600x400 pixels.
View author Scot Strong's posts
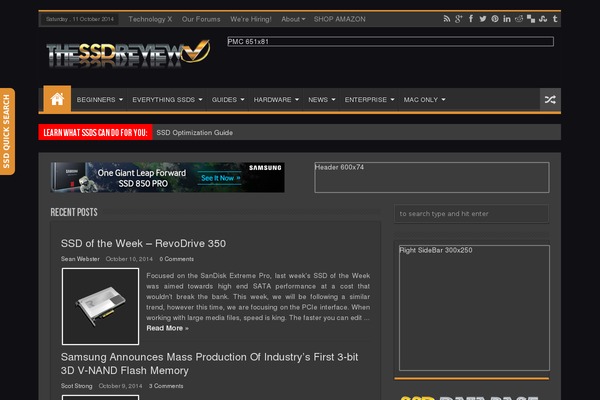(x=76, y=386)
